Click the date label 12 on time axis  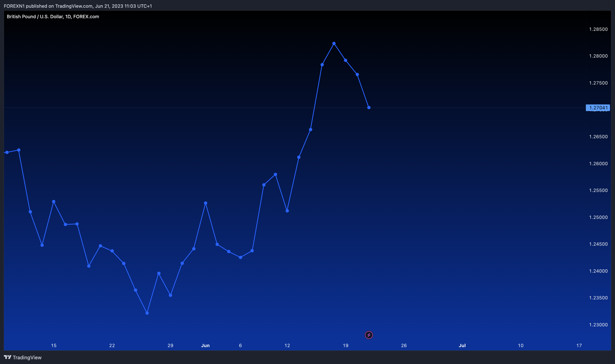287,345
